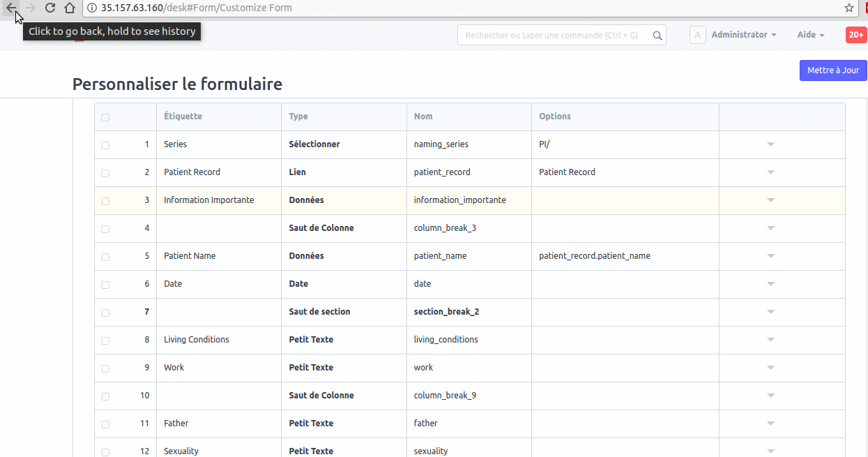
Task: Open the 20+ notifications badge
Action: [855, 35]
